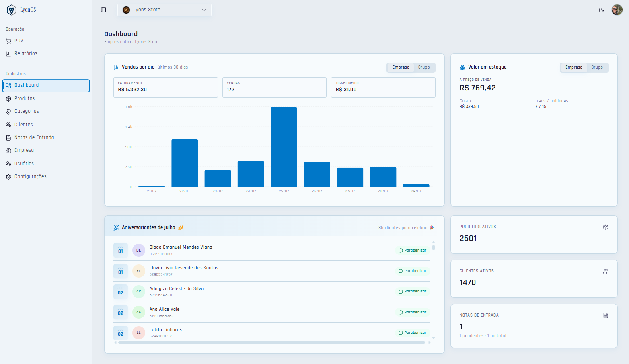Parabenizar Flavio Livio Resende dos Santos
The width and height of the screenshot is (629, 364).
pyautogui.click(x=412, y=271)
